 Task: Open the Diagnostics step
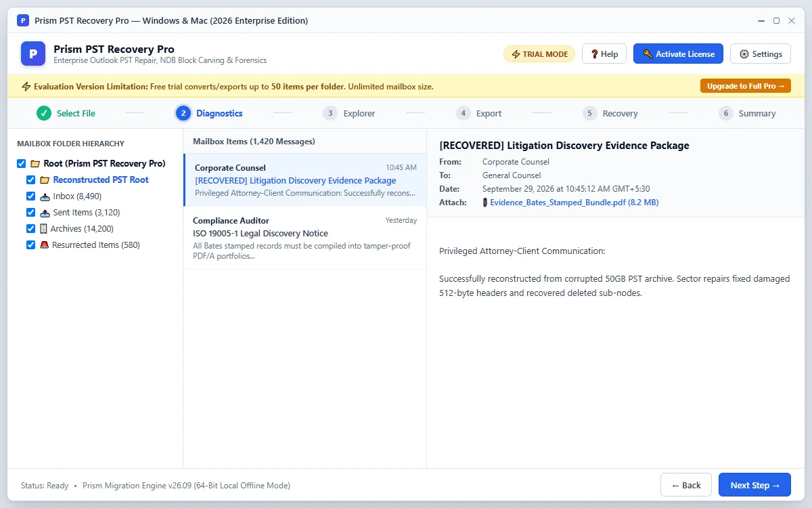[209, 113]
